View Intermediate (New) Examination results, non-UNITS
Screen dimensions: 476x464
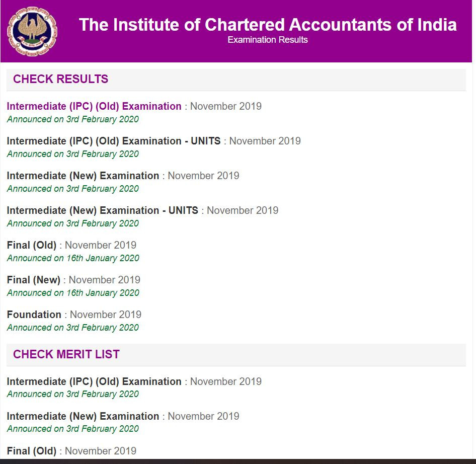(83, 176)
